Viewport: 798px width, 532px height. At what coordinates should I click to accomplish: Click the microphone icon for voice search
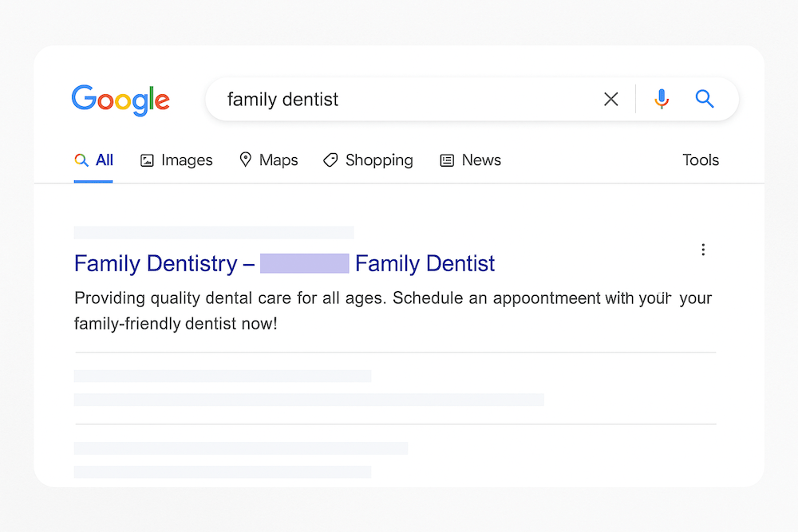[662, 99]
